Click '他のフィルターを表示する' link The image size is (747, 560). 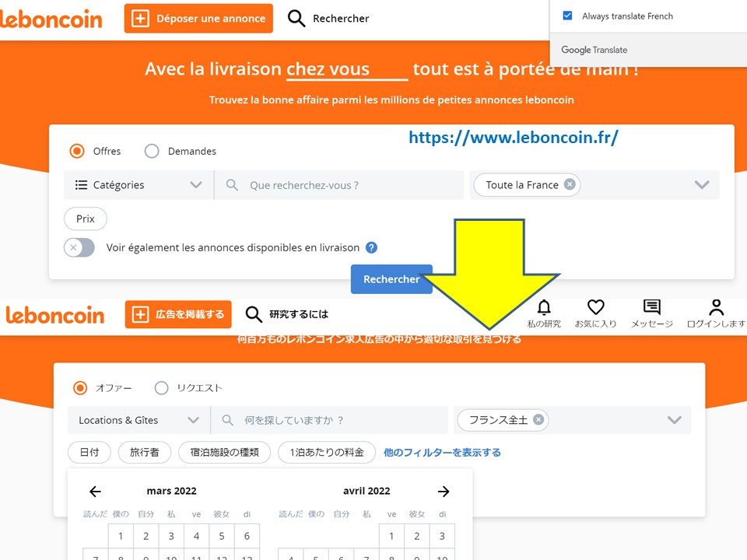[x=442, y=453]
